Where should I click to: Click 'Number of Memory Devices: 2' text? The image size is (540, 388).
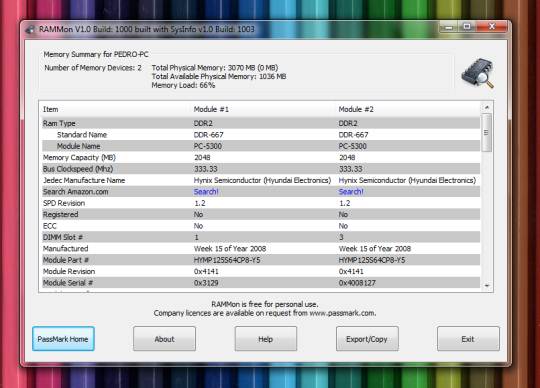93,67
